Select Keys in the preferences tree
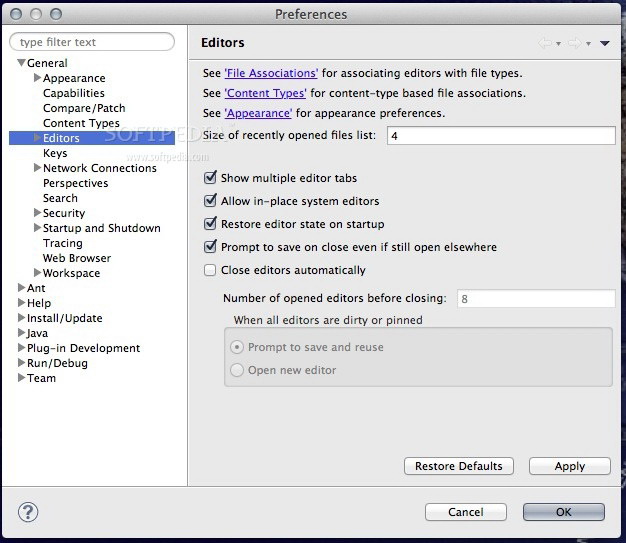 tap(55, 153)
